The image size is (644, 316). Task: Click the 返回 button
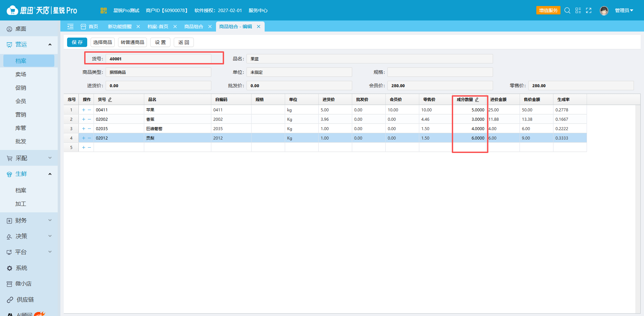(x=184, y=42)
